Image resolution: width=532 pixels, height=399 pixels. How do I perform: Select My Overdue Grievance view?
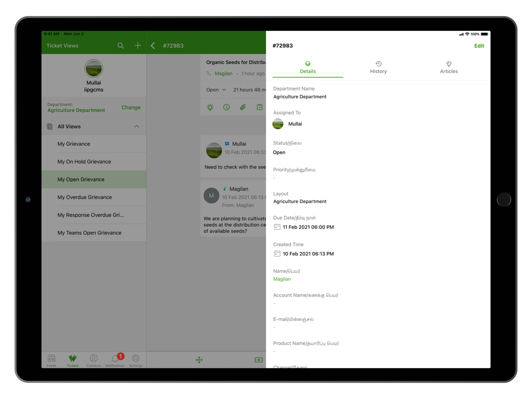tap(94, 197)
